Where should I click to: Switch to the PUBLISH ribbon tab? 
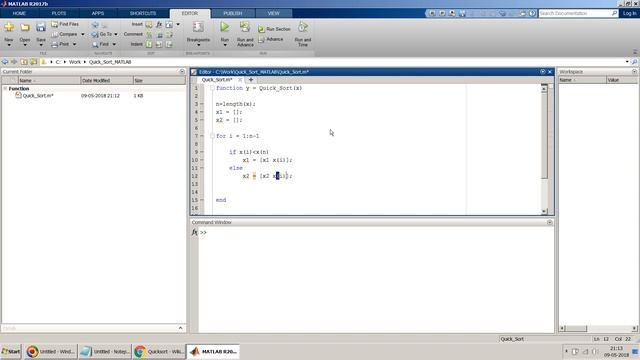click(233, 13)
